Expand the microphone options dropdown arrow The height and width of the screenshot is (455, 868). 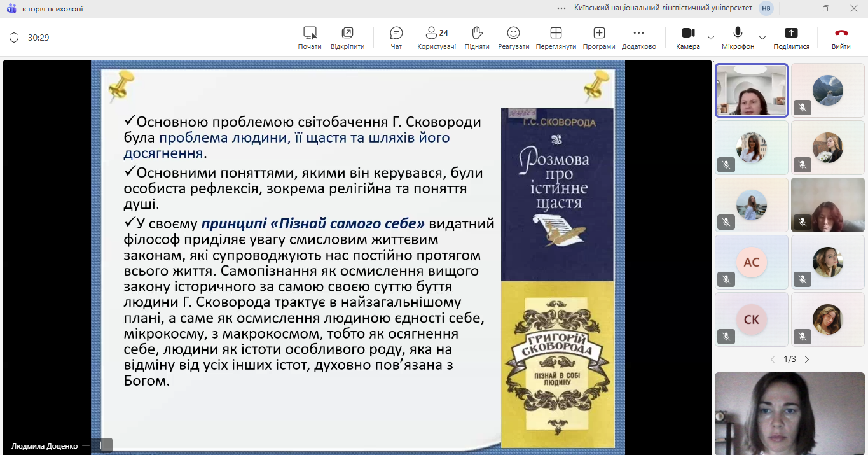click(x=762, y=38)
